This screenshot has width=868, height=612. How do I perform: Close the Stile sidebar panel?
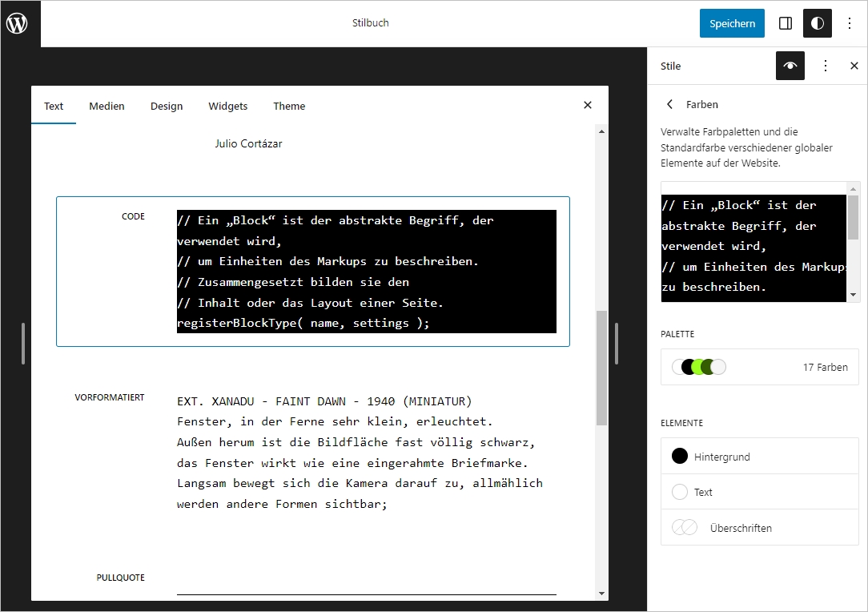tap(854, 66)
